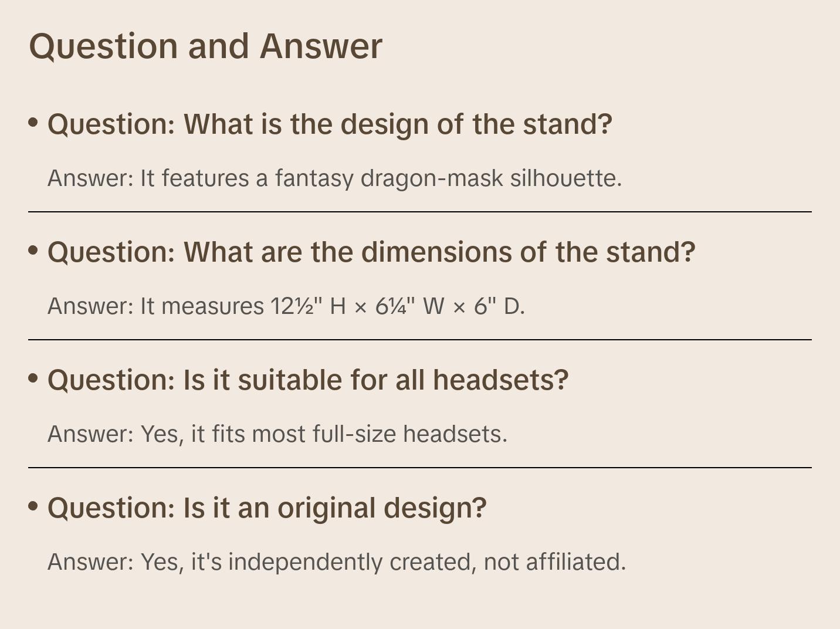
Task: Click the full-size headsets answer
Action: tap(277, 434)
